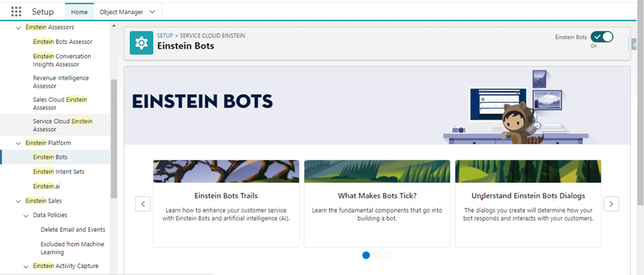Click the Einstein Bots gear icon
The image size is (644, 275).
[x=141, y=42]
